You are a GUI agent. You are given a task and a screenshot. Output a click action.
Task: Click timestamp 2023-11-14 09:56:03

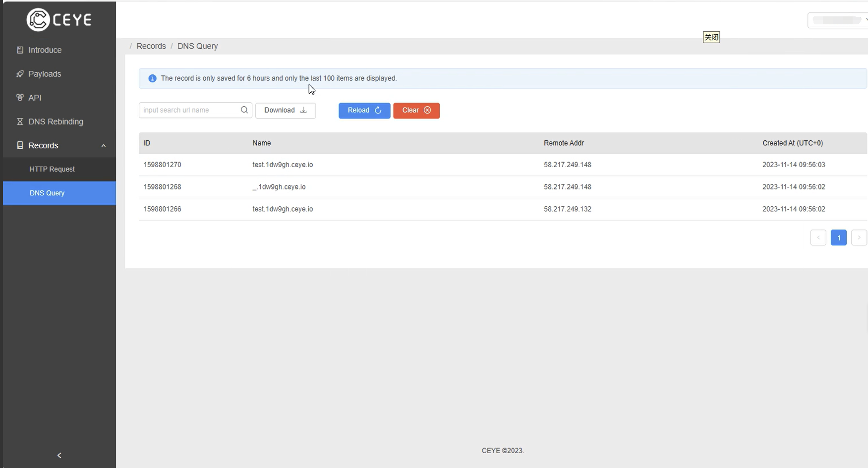coord(794,165)
